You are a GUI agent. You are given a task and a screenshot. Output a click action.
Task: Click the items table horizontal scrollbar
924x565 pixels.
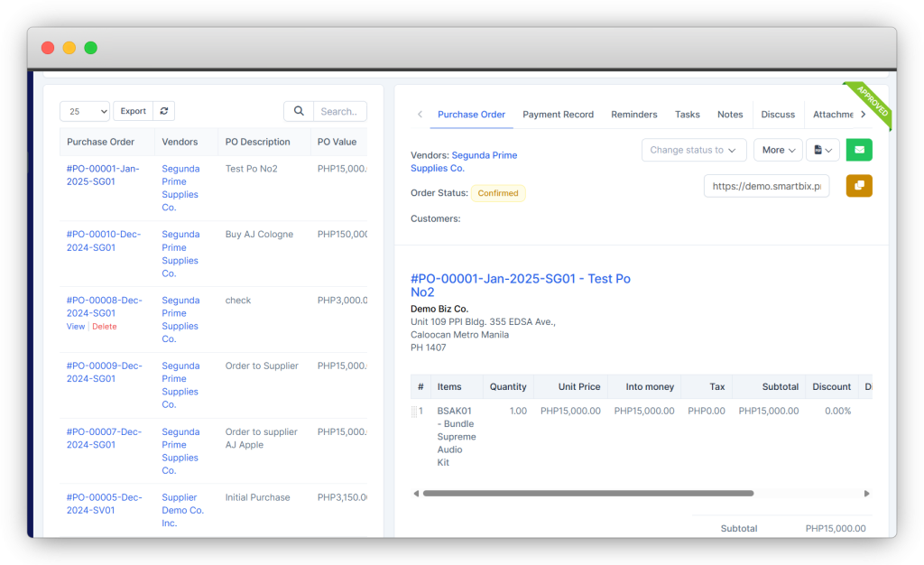pyautogui.click(x=587, y=494)
